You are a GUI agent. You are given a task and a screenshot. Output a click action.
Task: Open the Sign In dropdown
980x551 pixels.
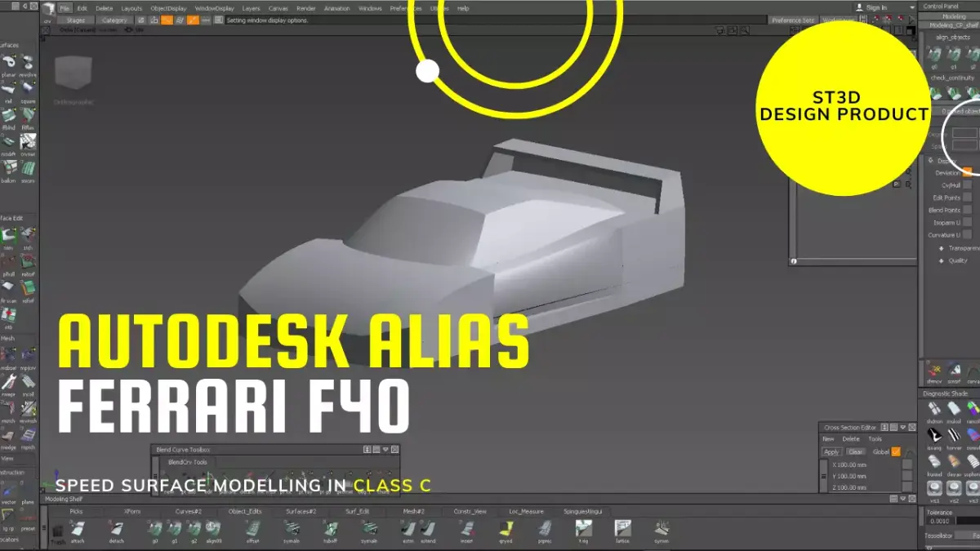[911, 8]
